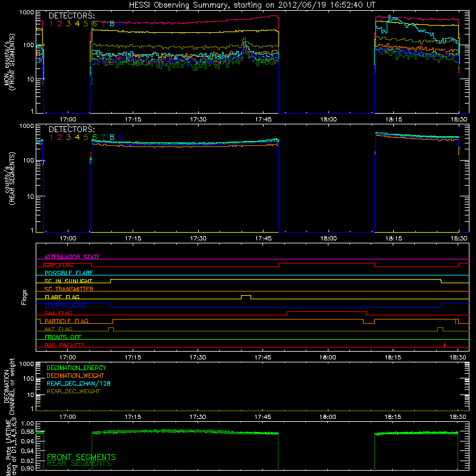
Task: Click the REAR_DEC_WEIGHT legend entry
Action: [x=73, y=392]
